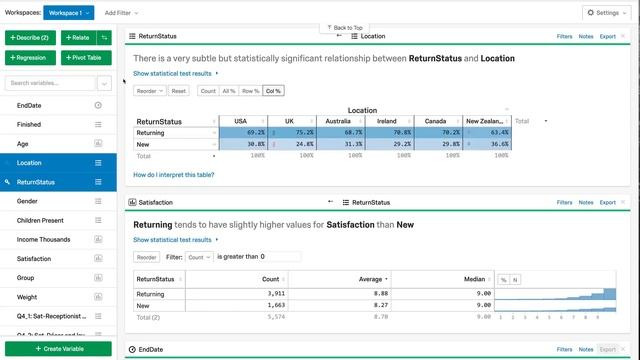Click the swap arrow in Satisfaction–ReturnStatus card header
Image resolution: width=640 pixels, height=360 pixels.
pos(330,202)
